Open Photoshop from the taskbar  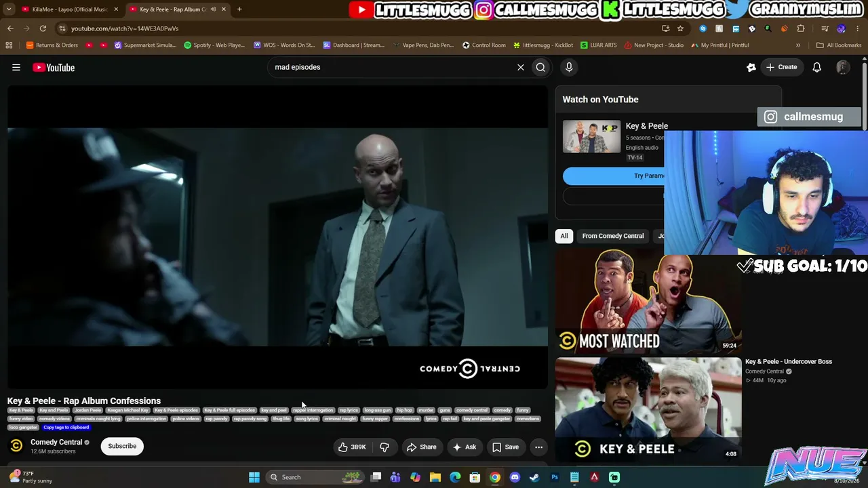(x=555, y=477)
